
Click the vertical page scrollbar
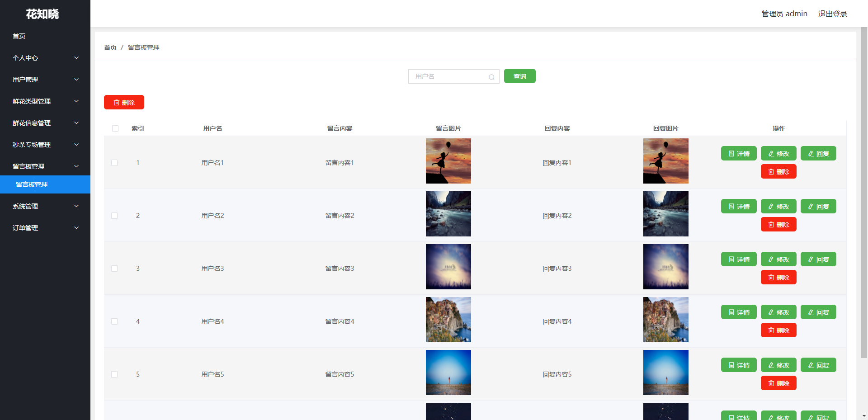864,193
